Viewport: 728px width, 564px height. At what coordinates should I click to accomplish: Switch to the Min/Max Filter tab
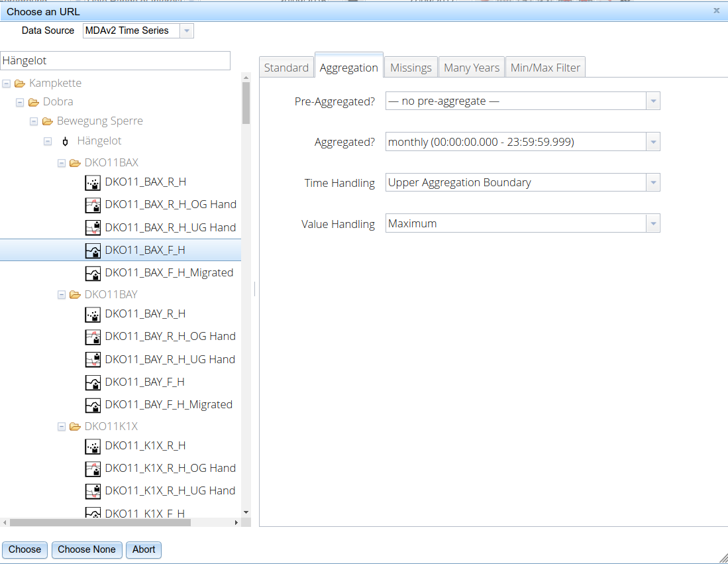545,68
